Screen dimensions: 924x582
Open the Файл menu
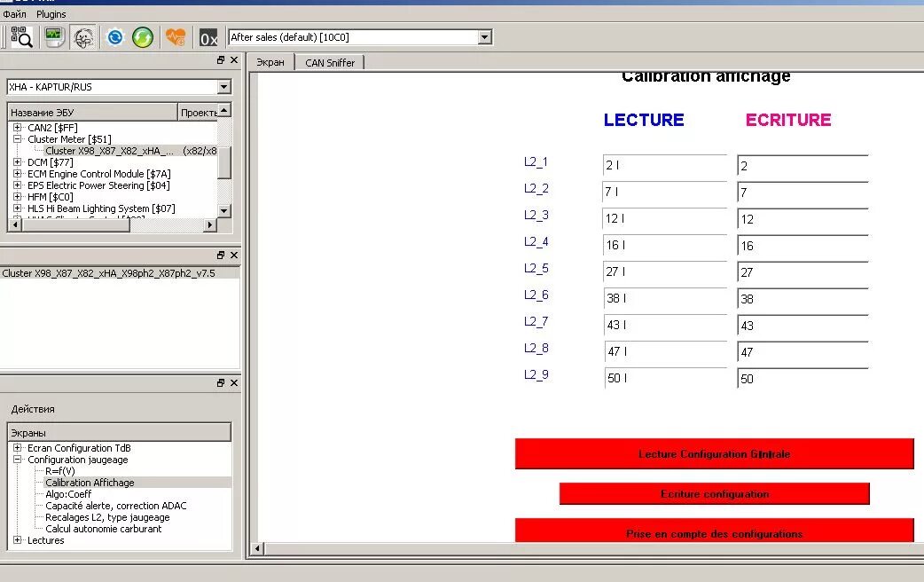pos(14,13)
